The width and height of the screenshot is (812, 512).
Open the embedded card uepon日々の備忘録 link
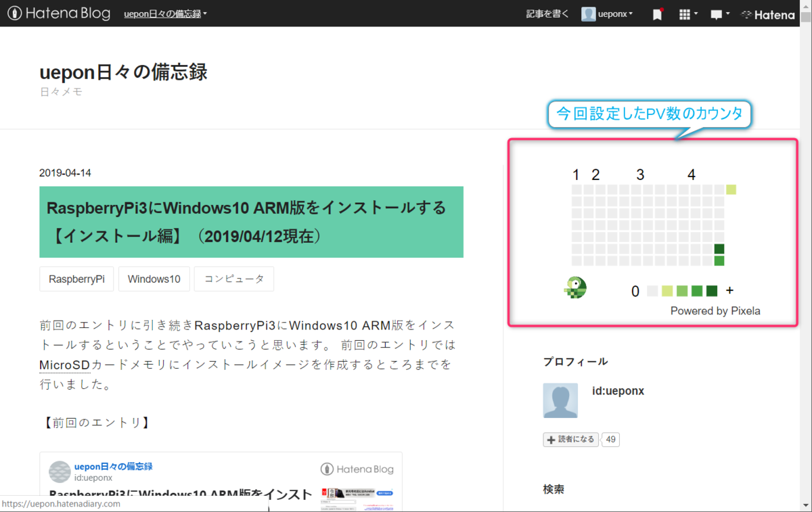113,467
